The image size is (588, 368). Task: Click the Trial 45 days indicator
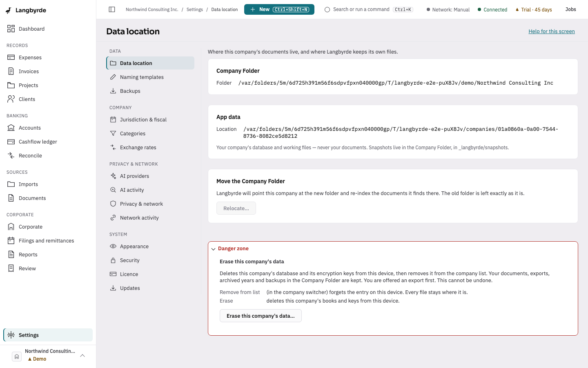[534, 9]
